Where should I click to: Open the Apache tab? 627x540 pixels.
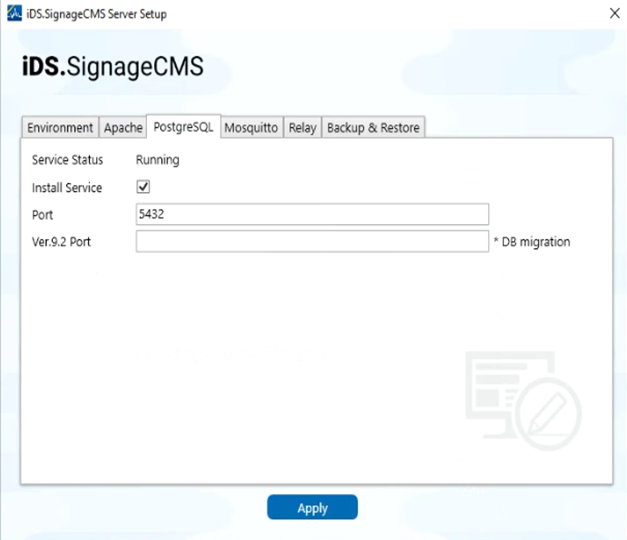click(123, 128)
